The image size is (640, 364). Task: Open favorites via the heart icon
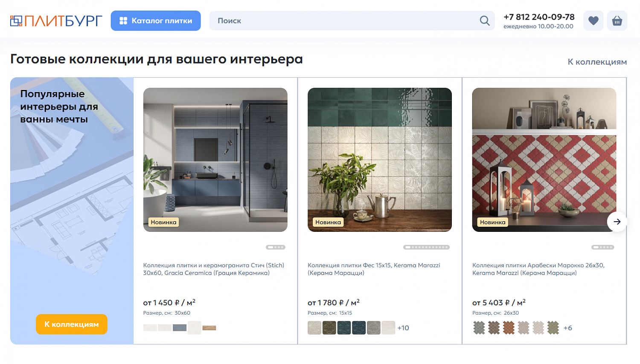pyautogui.click(x=593, y=20)
